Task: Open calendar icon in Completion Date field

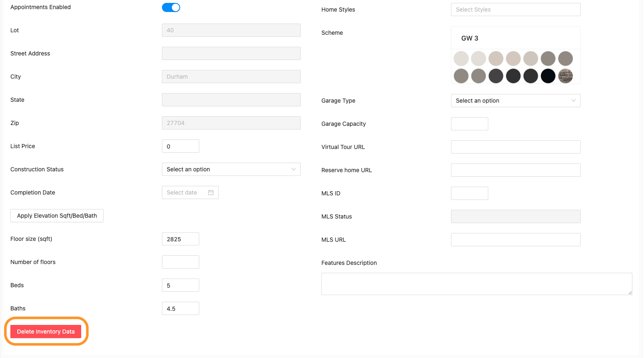Action: [211, 192]
